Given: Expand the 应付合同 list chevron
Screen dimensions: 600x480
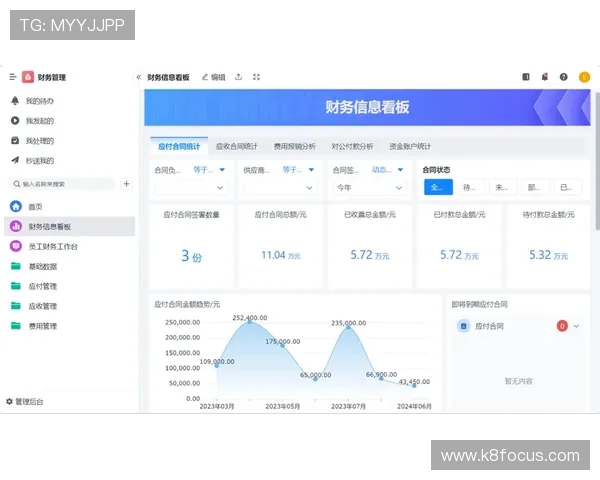Looking at the screenshot, I should click(x=576, y=326).
